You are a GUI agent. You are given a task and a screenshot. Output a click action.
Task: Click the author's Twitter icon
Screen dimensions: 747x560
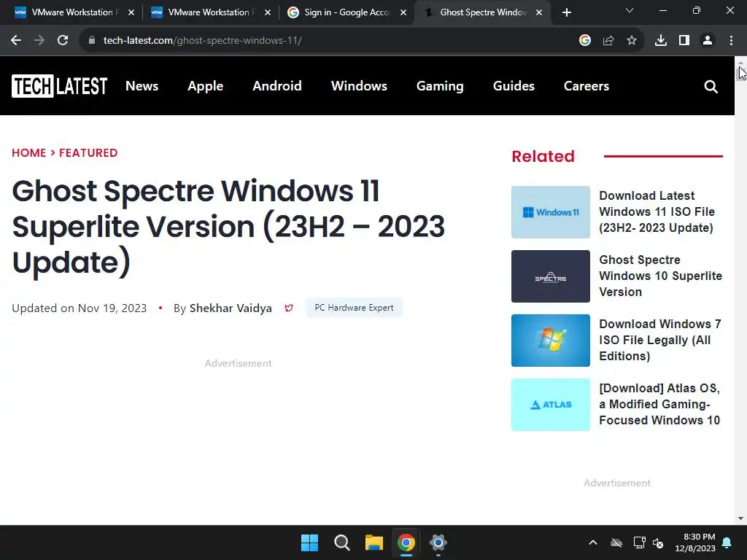point(289,308)
